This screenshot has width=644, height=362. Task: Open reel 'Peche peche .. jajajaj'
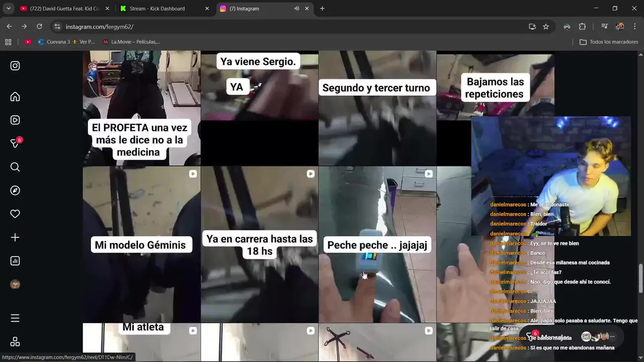click(x=377, y=244)
